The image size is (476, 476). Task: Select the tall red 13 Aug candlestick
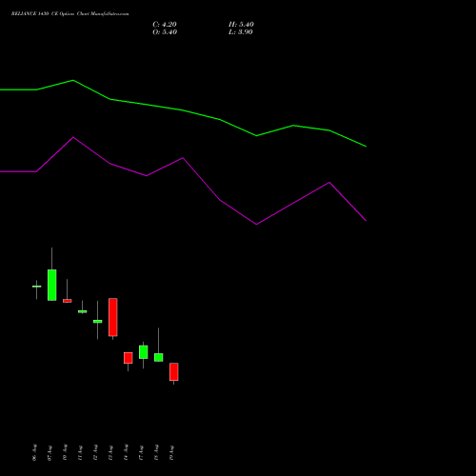coord(113,317)
